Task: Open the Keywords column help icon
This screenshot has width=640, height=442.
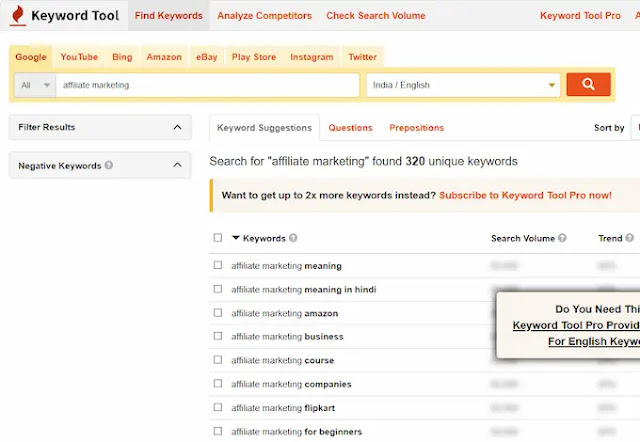Action: [293, 238]
